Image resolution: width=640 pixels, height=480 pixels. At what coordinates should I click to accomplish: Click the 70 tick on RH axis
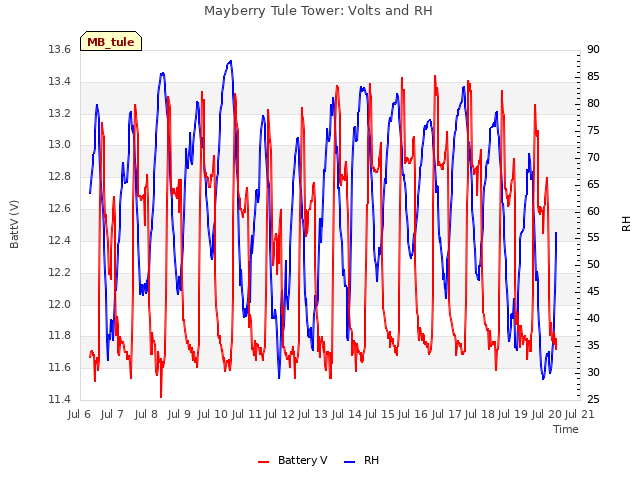pyautogui.click(x=593, y=158)
